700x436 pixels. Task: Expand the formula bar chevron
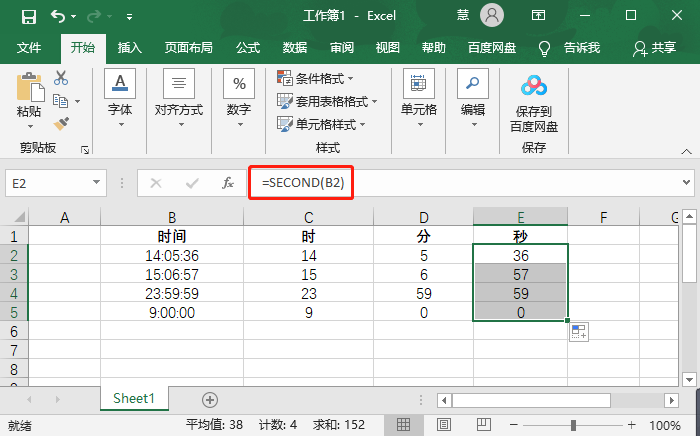686,183
